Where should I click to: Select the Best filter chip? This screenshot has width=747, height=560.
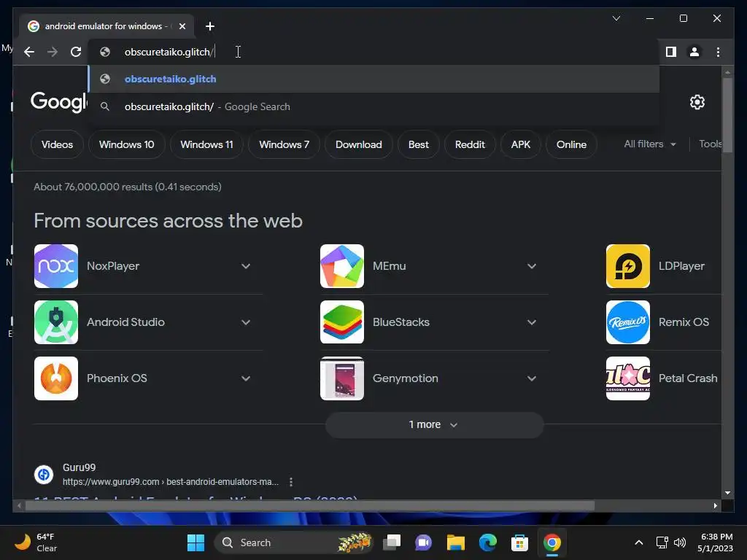click(418, 145)
